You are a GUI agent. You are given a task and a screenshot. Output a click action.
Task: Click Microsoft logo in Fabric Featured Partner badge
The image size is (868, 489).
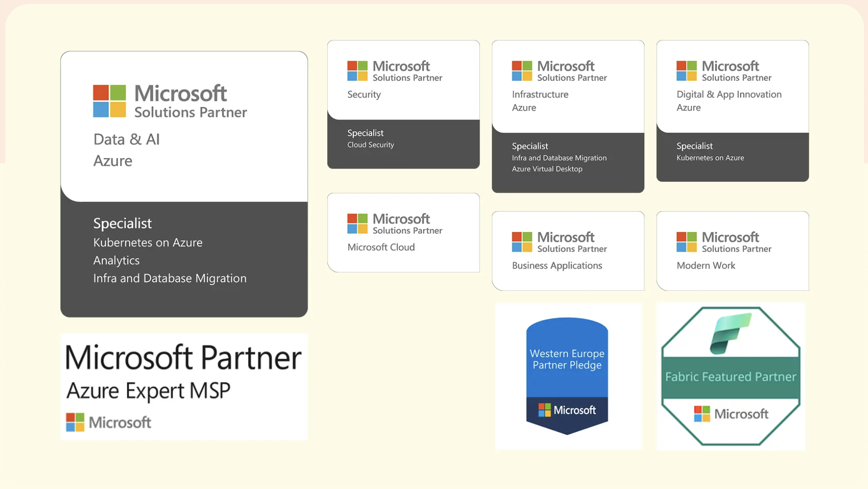point(702,413)
